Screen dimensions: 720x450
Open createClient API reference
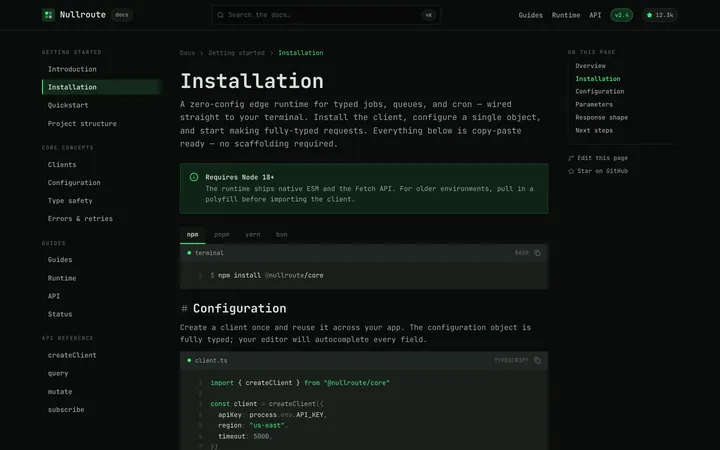[x=72, y=355]
